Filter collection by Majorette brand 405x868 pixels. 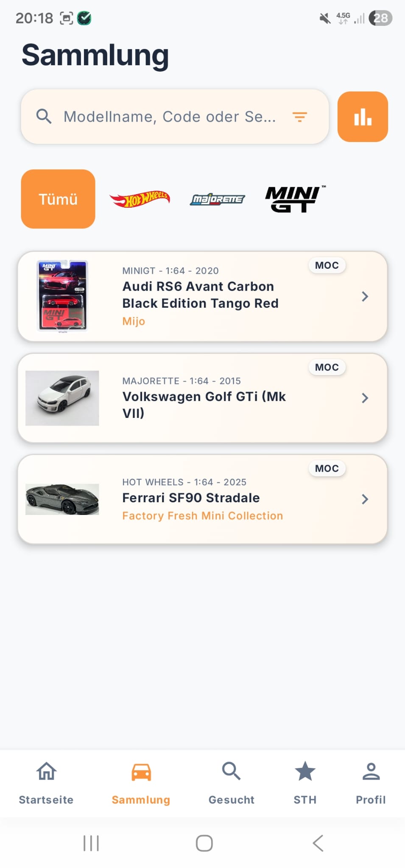click(217, 199)
